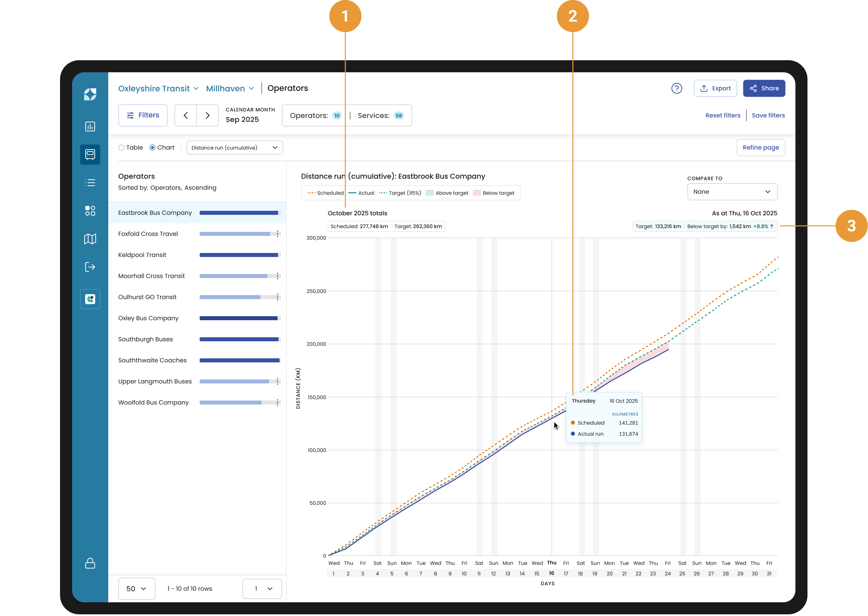Open the 50 rows per page dropdown

click(136, 588)
